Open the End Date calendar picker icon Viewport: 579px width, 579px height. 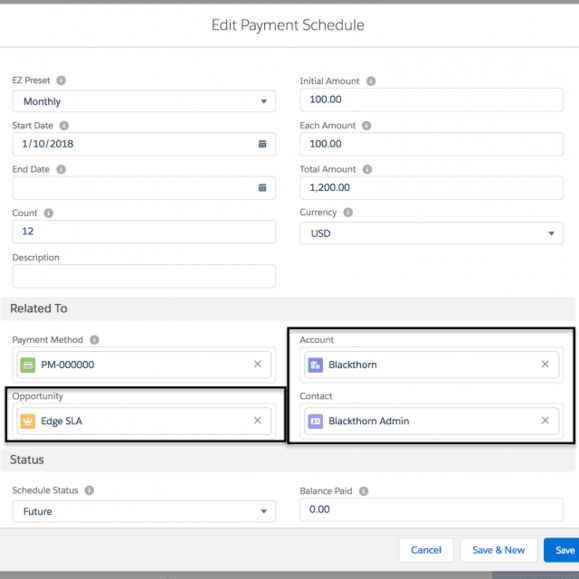(262, 188)
